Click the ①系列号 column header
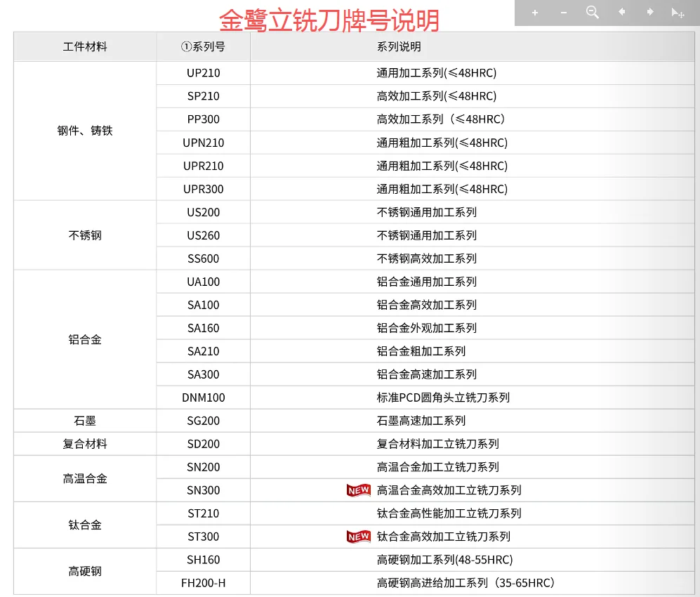This screenshot has width=700, height=597. click(202, 46)
